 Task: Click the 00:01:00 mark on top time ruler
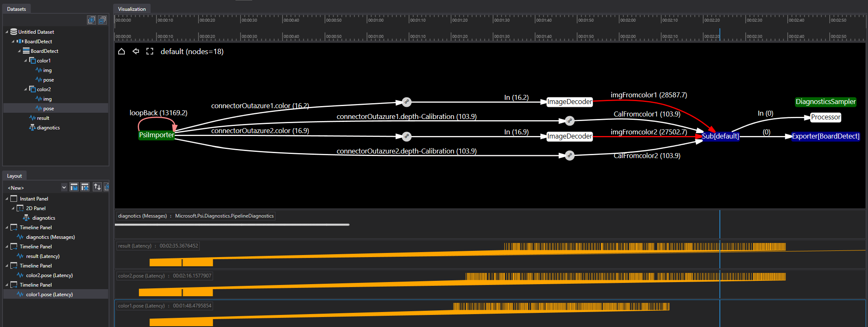coord(376,20)
